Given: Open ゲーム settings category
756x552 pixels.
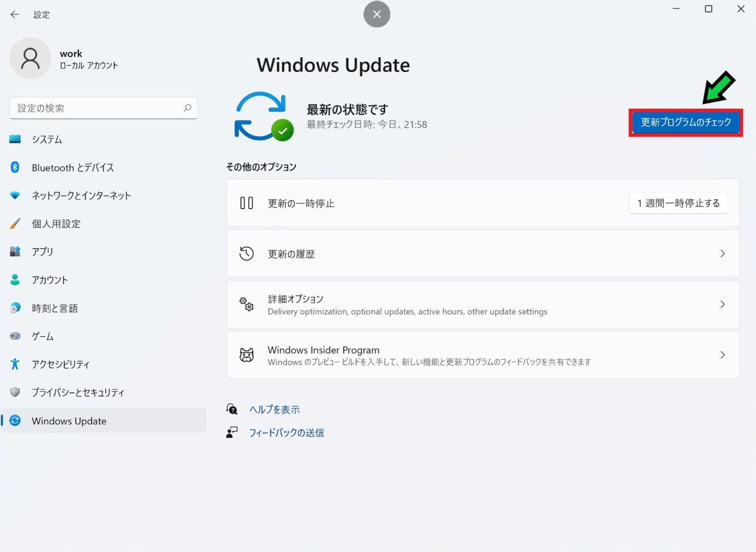Looking at the screenshot, I should click(104, 336).
